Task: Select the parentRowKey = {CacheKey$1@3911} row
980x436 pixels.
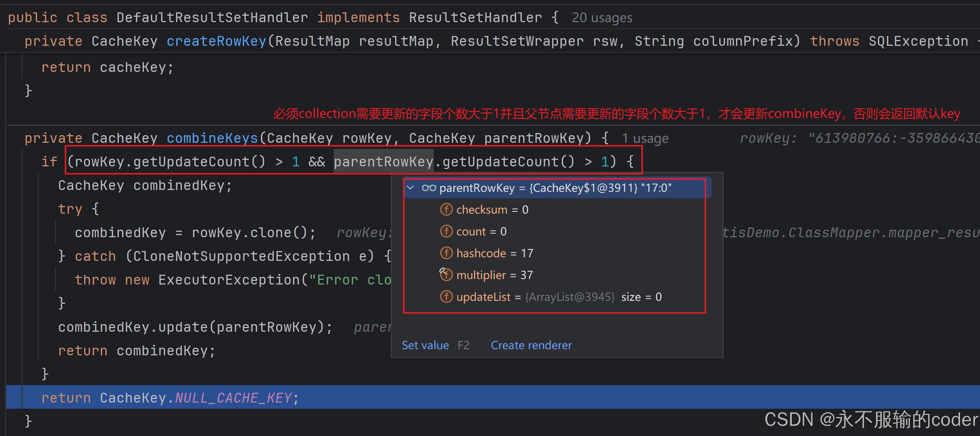Action: (557, 188)
